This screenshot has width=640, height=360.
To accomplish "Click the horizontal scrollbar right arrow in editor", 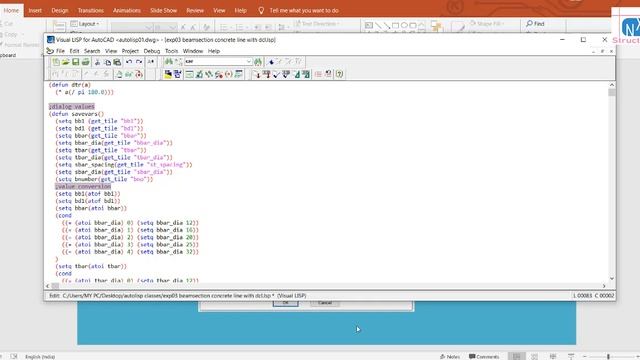I will pos(604,286).
